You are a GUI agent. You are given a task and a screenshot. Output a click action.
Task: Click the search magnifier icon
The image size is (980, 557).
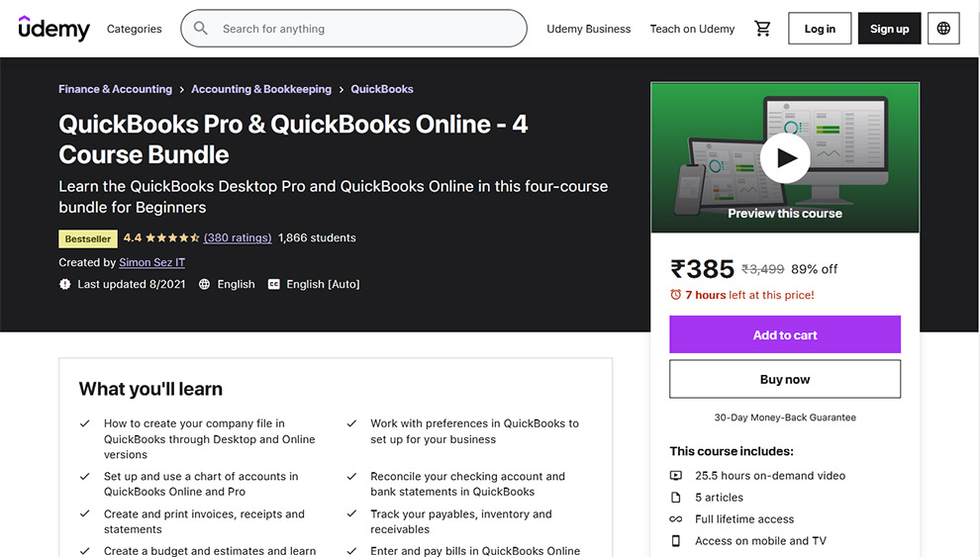(x=201, y=28)
